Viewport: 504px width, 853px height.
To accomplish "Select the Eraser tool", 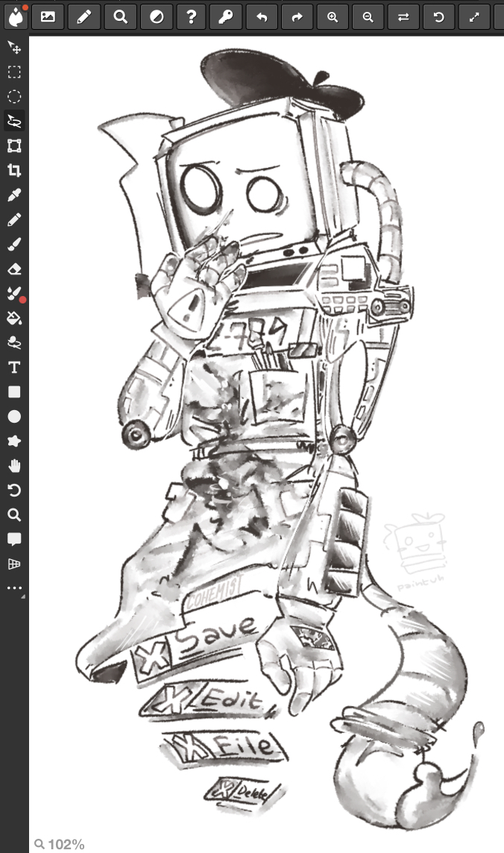I will click(x=14, y=268).
